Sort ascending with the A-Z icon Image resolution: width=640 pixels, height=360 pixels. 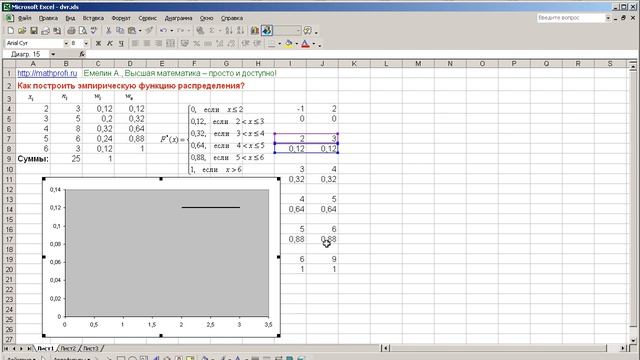[229, 31]
